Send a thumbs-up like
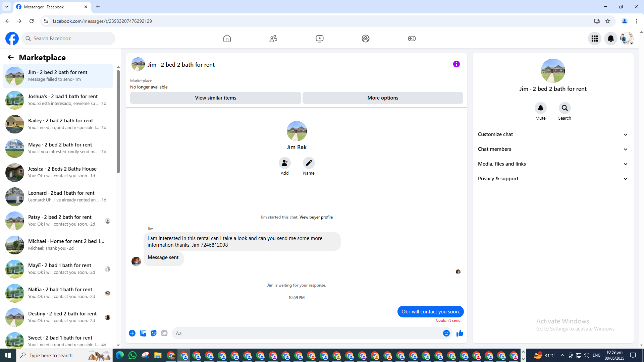Viewport: 644px width, 362px height. (x=460, y=333)
